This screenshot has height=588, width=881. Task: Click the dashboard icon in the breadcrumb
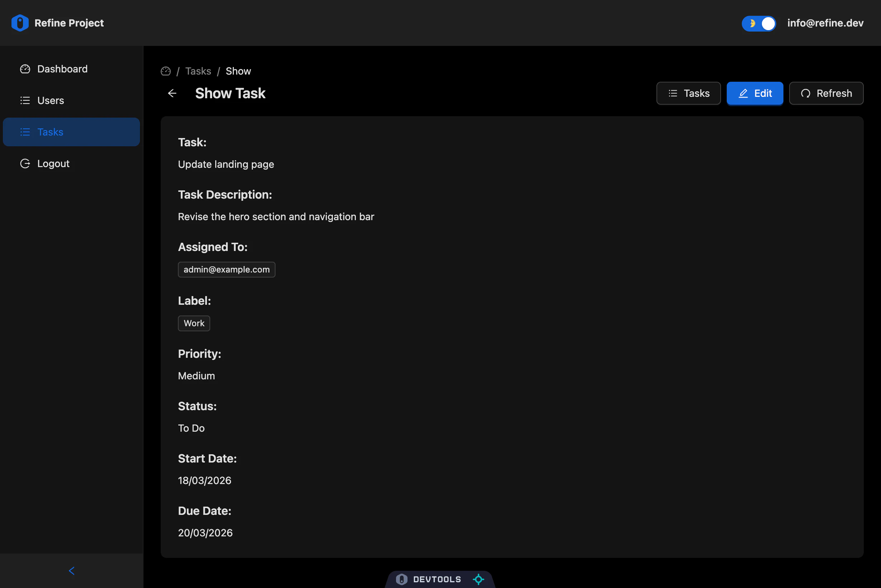pos(165,71)
